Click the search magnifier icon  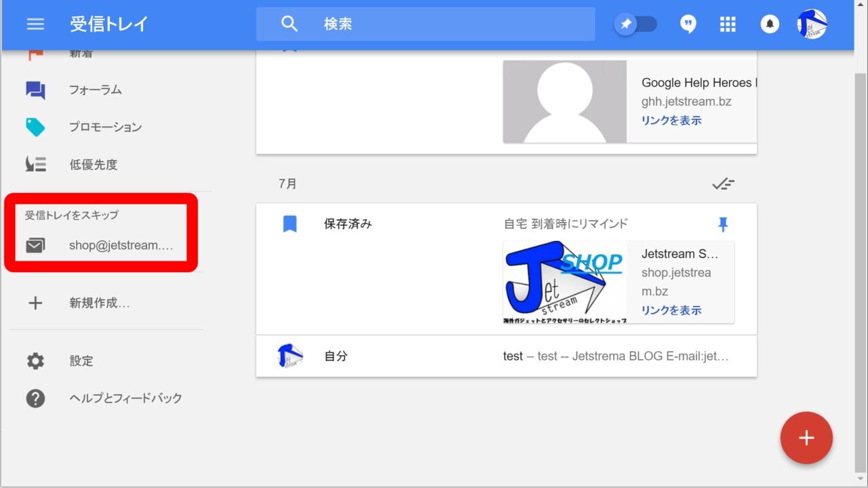point(290,24)
